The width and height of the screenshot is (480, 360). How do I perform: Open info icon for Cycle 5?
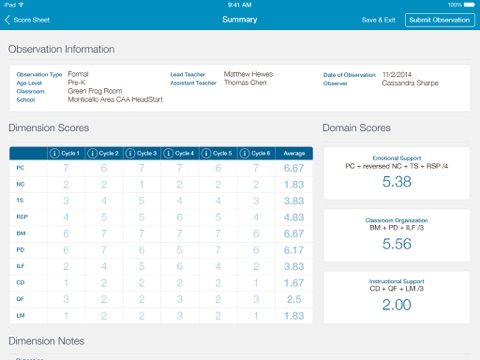click(206, 153)
